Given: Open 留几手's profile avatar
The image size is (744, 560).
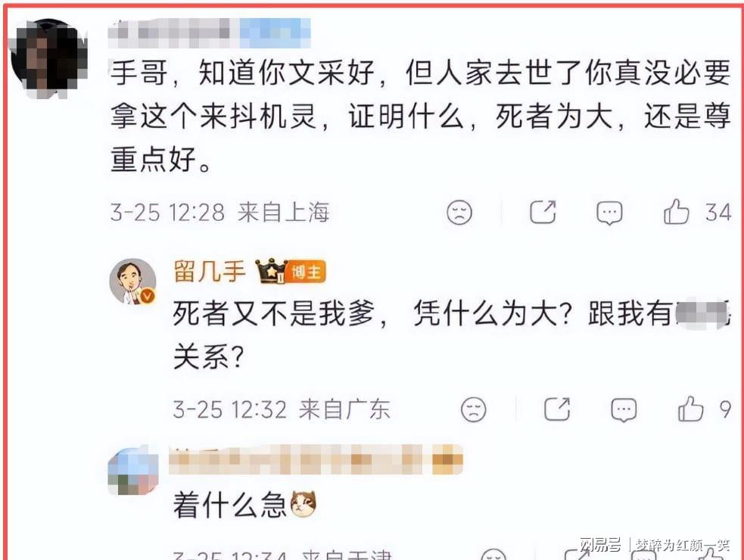Looking at the screenshot, I should [x=133, y=282].
